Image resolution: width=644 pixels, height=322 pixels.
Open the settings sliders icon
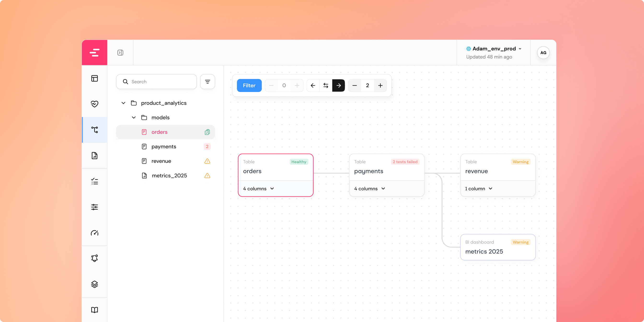[94, 207]
